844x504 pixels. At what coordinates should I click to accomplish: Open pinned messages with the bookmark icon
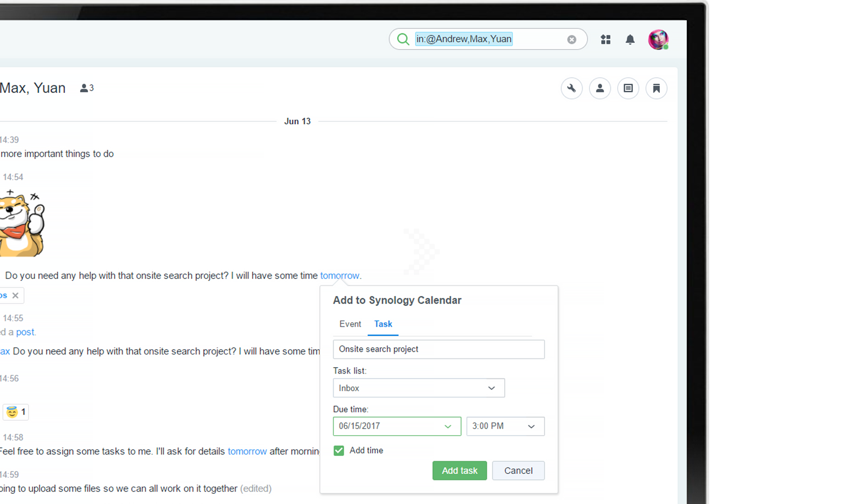click(x=656, y=88)
